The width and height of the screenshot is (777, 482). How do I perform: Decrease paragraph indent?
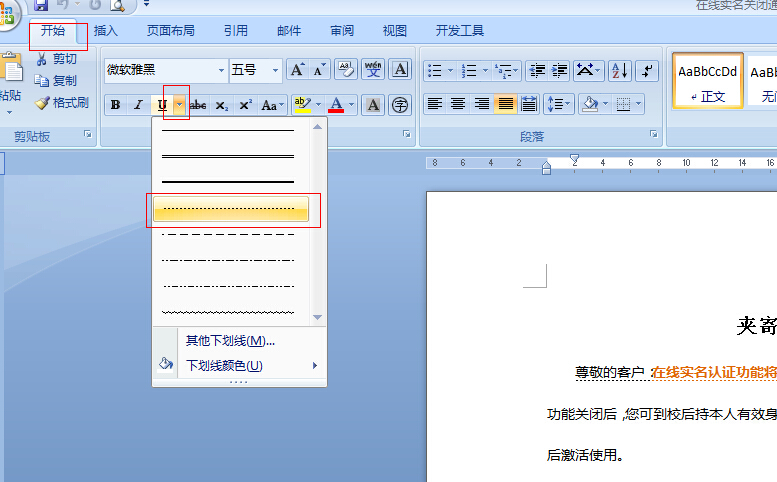(537, 70)
